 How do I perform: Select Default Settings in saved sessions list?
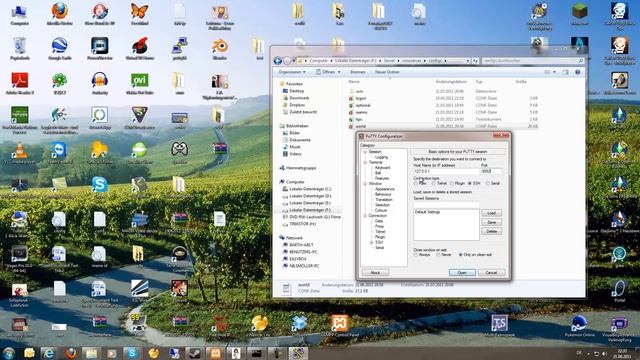(428, 212)
